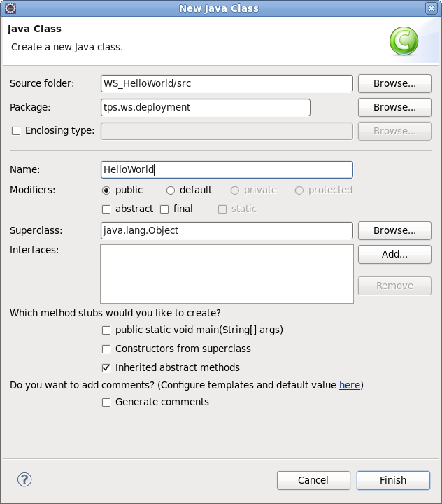This screenshot has height=504, width=442.
Task: Check the abstract modifier checkbox
Action: pos(106,209)
